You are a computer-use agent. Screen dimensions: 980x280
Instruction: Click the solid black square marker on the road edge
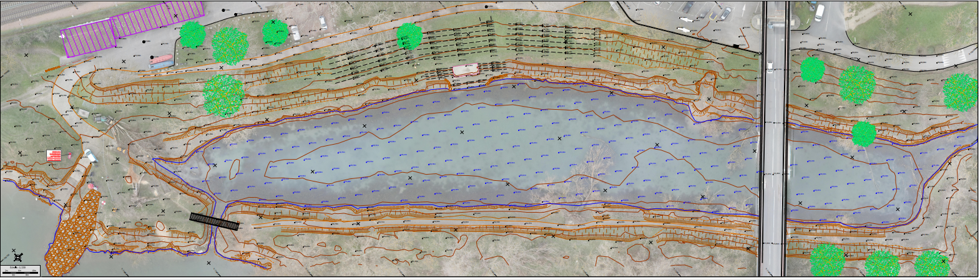(x=737, y=46)
